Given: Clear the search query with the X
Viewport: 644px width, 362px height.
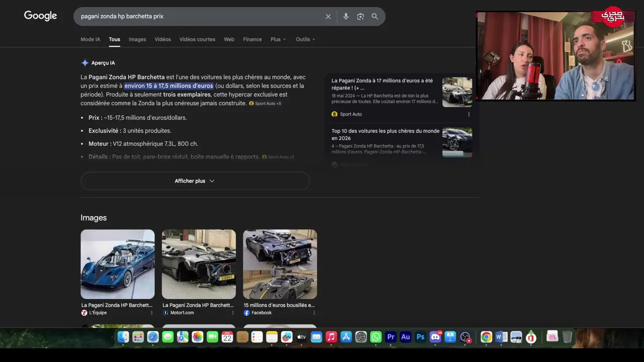Looking at the screenshot, I should tap(328, 17).
